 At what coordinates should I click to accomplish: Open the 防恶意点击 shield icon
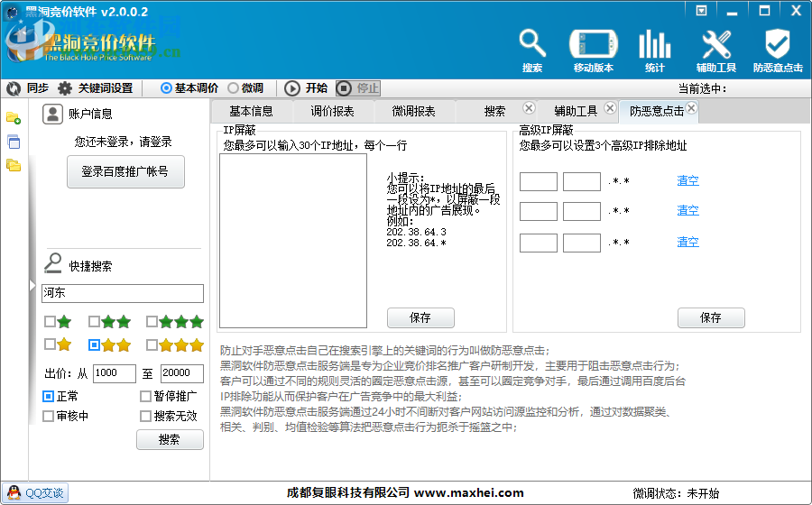[x=778, y=50]
